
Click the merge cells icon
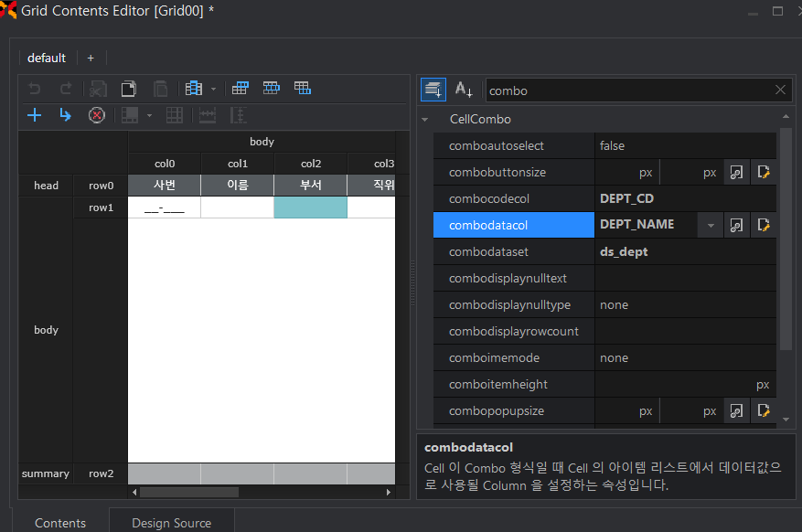130,115
